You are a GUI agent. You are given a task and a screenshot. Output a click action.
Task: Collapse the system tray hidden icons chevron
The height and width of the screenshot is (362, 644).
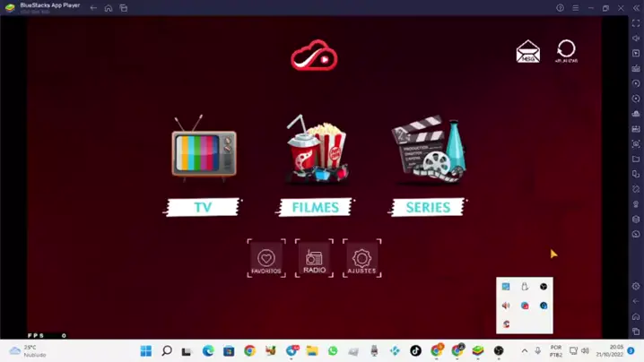(525, 351)
